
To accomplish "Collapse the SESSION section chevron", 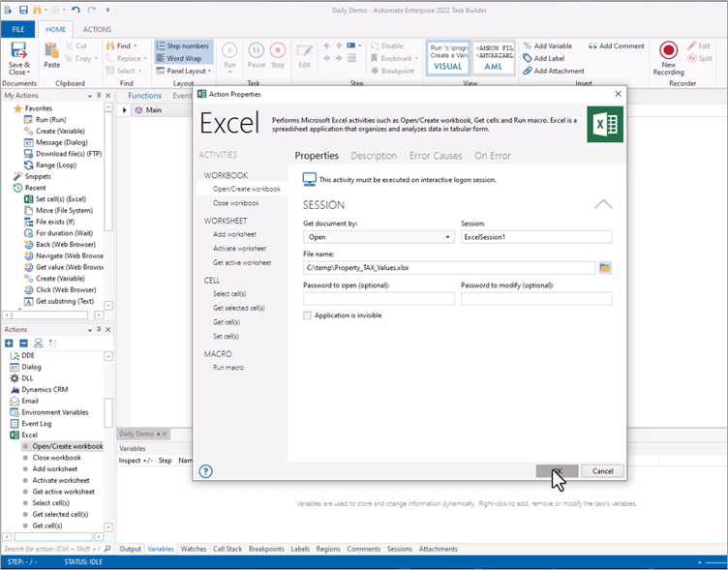I will point(603,204).
